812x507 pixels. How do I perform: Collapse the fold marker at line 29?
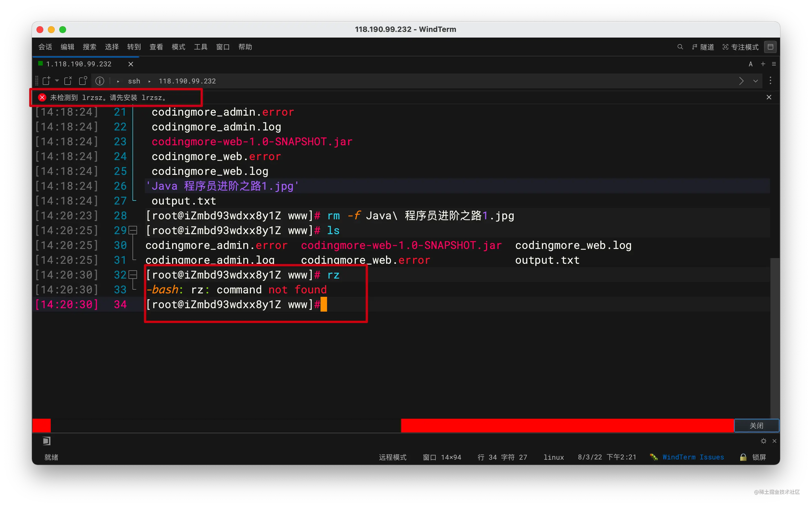(133, 230)
